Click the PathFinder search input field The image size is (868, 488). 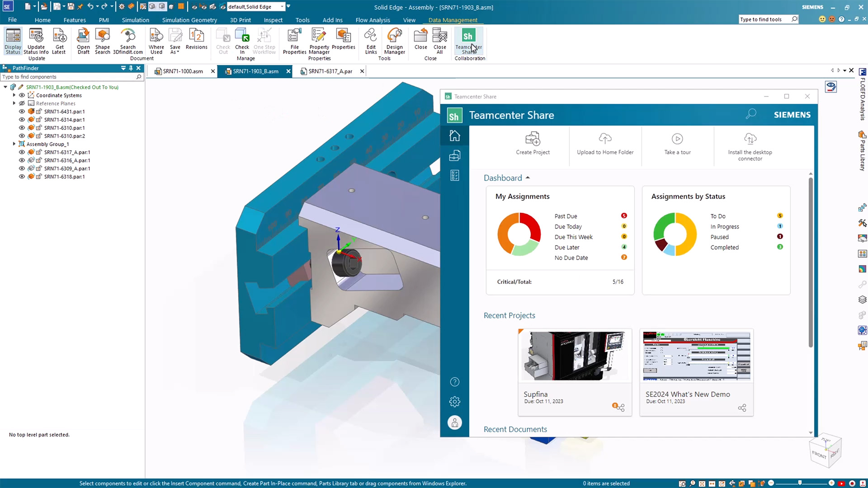pyautogui.click(x=71, y=77)
